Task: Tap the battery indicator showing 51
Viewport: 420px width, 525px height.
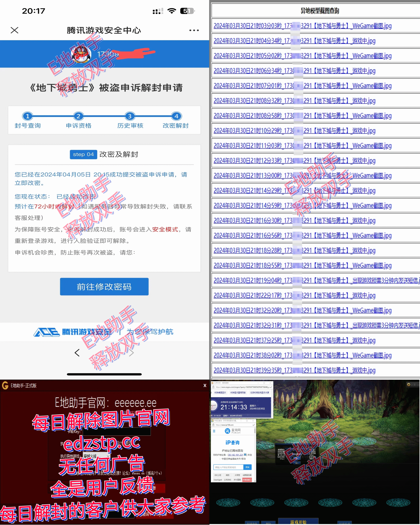Action: [188, 11]
